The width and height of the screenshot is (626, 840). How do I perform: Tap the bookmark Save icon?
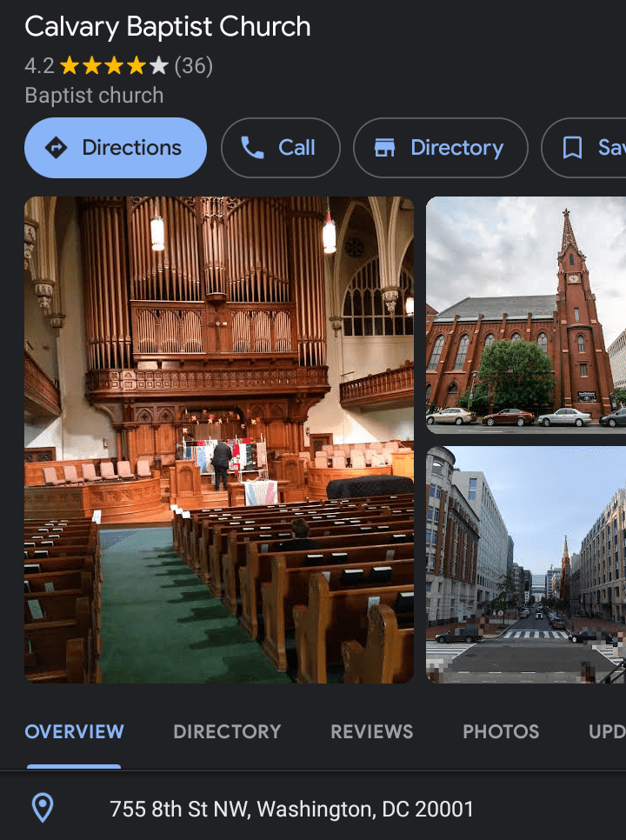(572, 148)
